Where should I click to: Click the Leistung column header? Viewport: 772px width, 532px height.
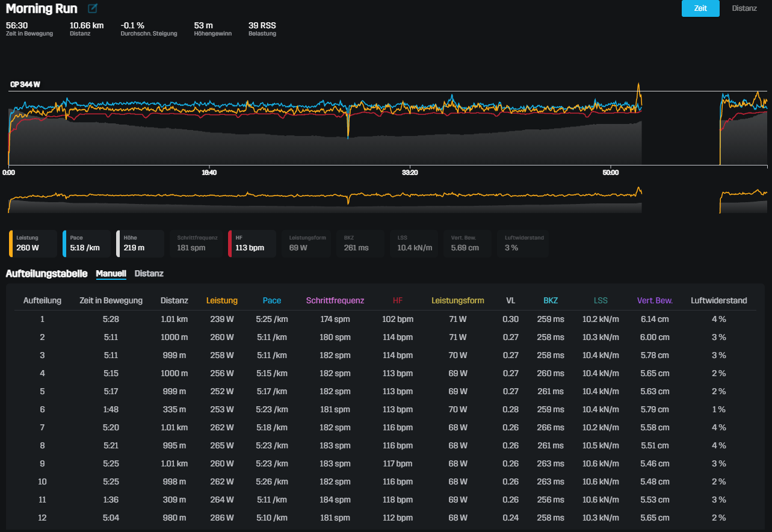[x=221, y=300]
